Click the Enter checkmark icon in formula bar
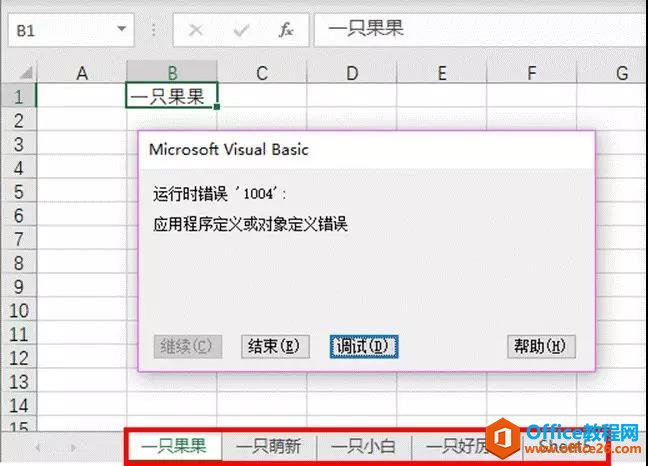 click(x=241, y=30)
